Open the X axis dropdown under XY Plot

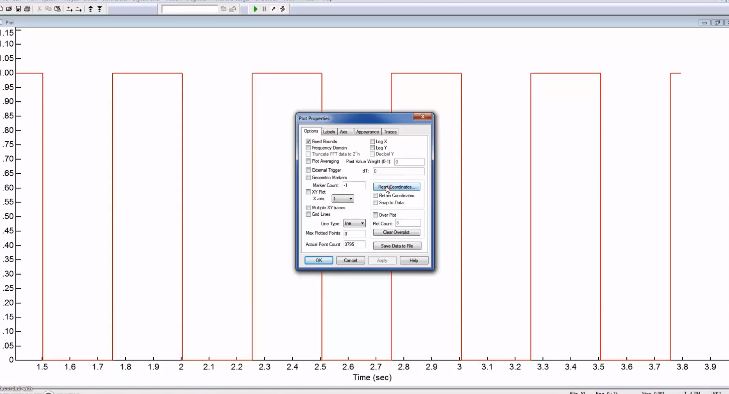(343, 199)
